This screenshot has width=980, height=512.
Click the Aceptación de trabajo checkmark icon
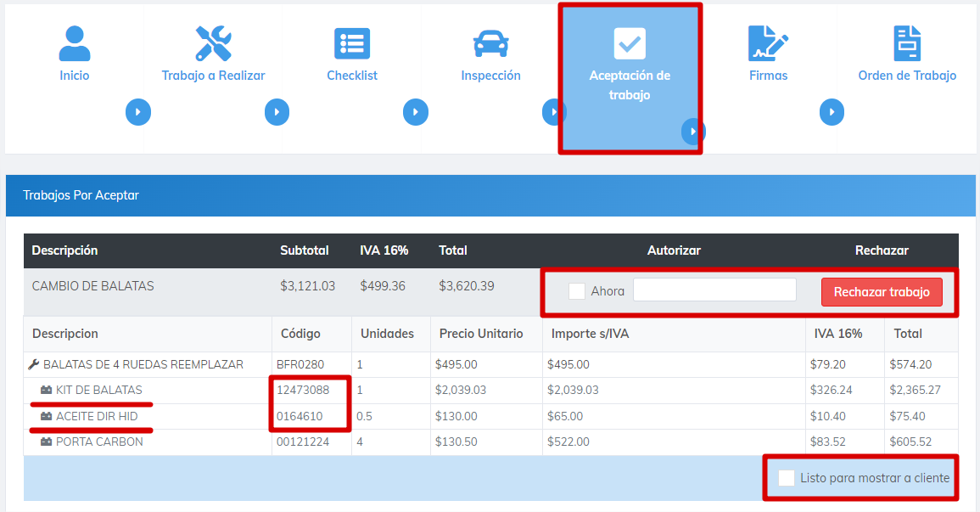pyautogui.click(x=630, y=43)
